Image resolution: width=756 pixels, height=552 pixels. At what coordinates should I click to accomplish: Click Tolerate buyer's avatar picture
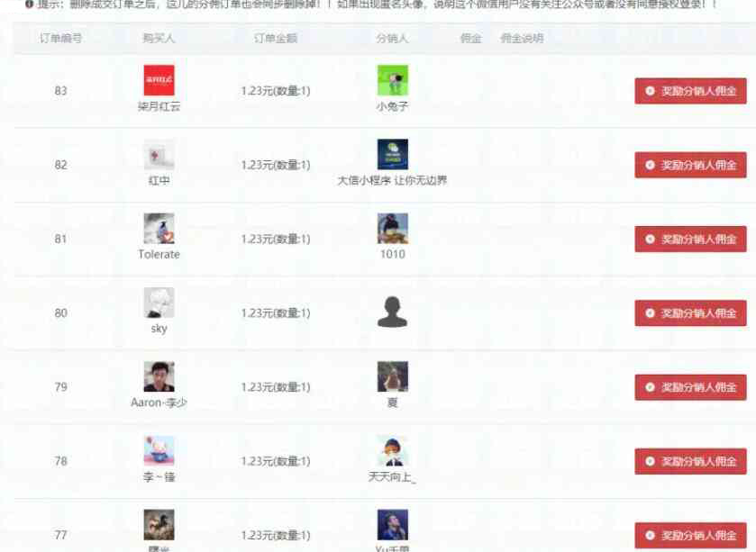(159, 229)
